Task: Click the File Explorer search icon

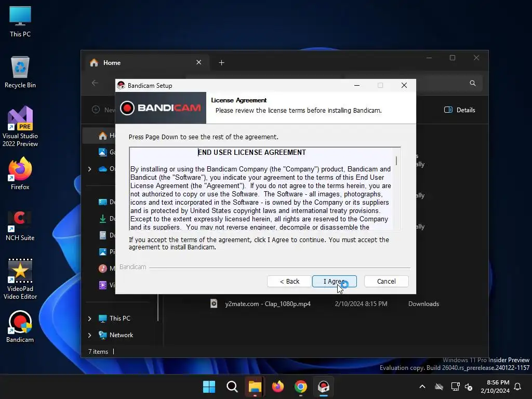Action: (473, 83)
